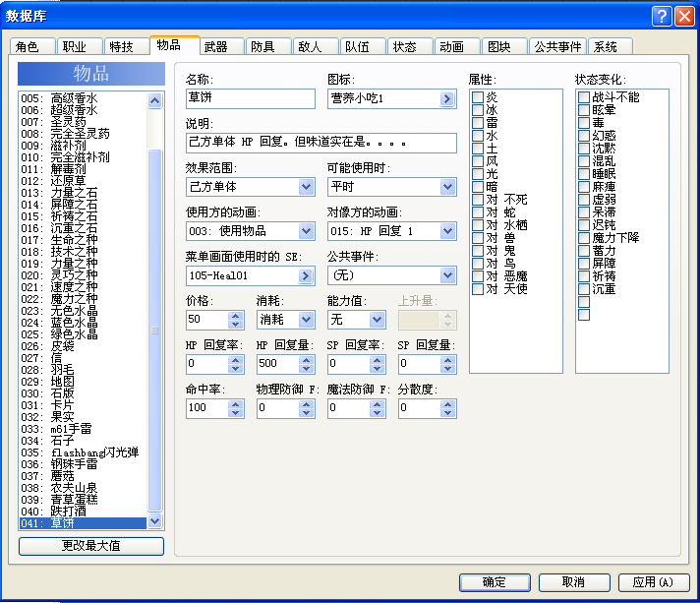Toggle the 对 兽 attribute checkbox
This screenshot has width=700, height=603.
click(x=478, y=238)
